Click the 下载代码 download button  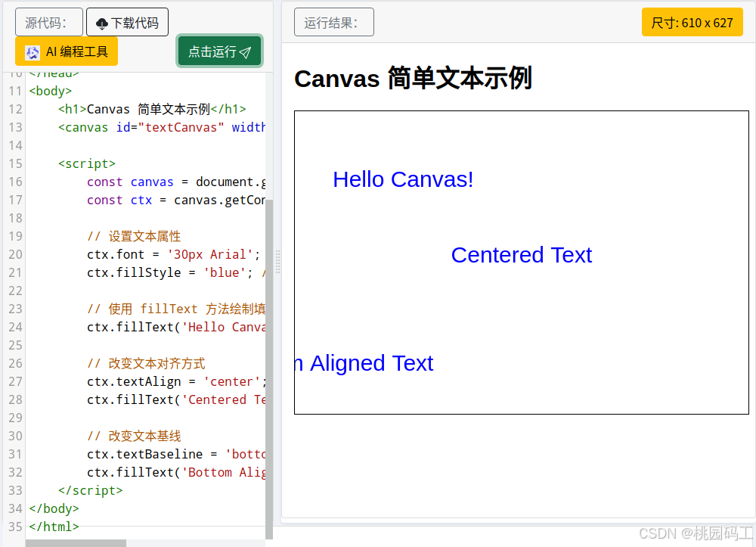[127, 22]
